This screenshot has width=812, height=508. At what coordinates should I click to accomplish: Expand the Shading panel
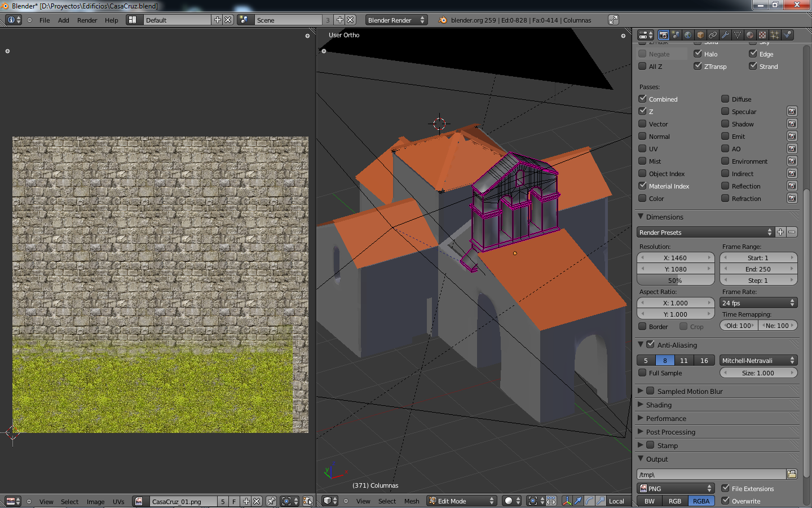pos(659,405)
